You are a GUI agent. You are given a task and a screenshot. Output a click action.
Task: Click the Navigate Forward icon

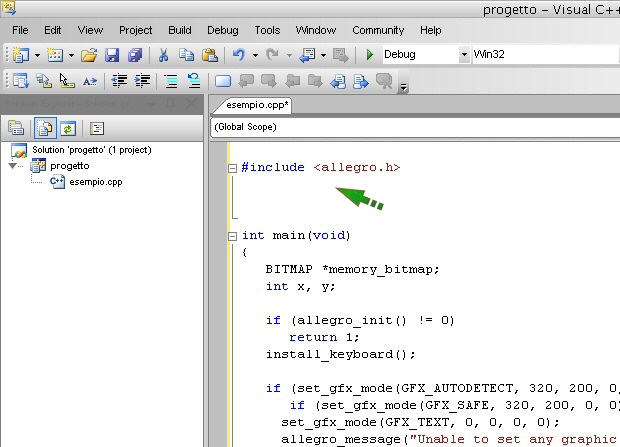pyautogui.click(x=340, y=55)
